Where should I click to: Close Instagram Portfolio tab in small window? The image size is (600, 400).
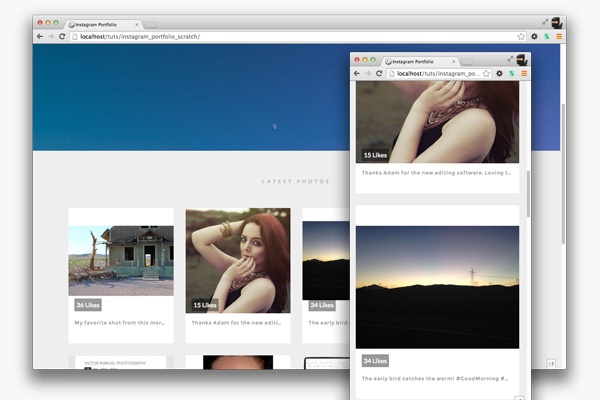pos(453,61)
